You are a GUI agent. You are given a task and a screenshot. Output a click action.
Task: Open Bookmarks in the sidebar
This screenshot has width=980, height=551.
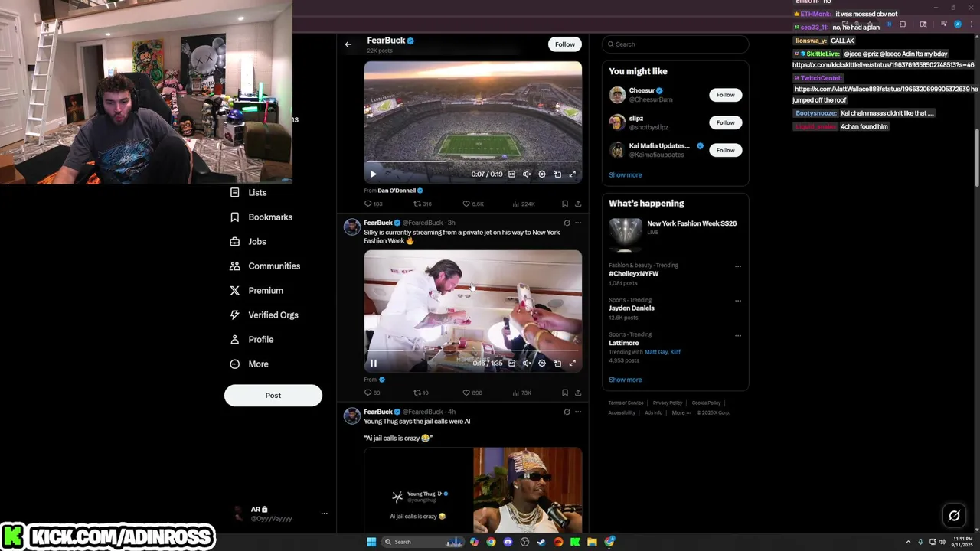pyautogui.click(x=261, y=217)
